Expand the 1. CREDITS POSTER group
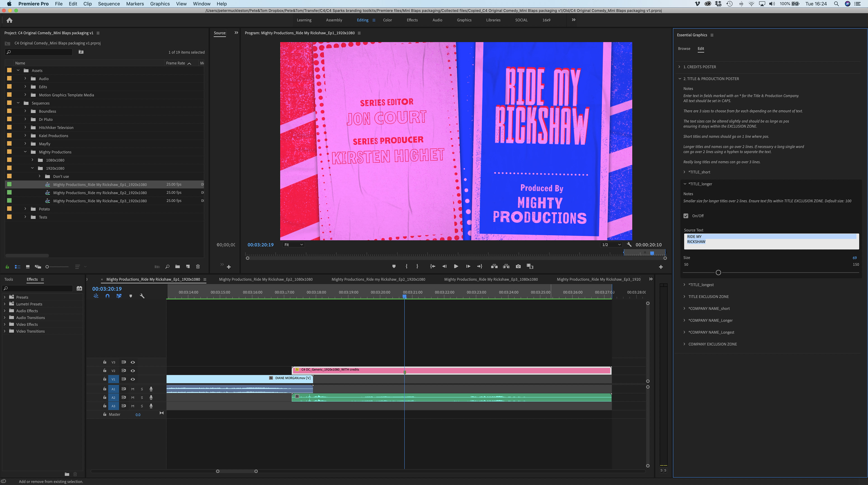The height and width of the screenshot is (485, 868). [680, 67]
